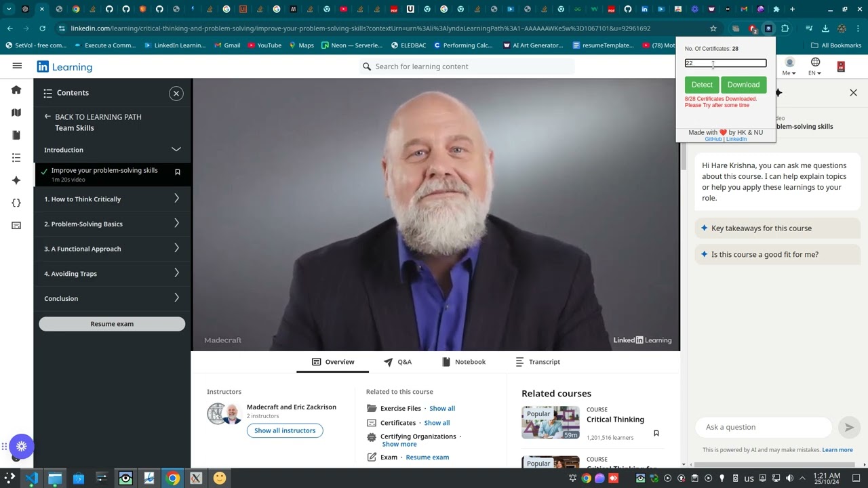Select Improve your problem-solving skills lesson
Image resolution: width=868 pixels, height=488 pixels.
click(113, 174)
